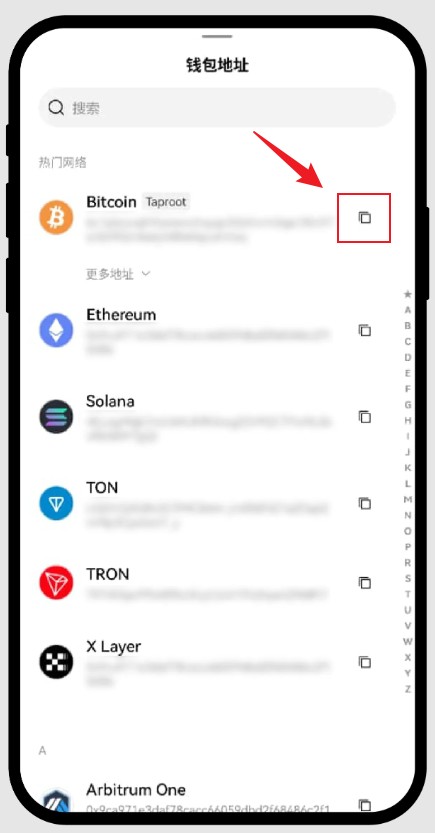435x833 pixels.
Task: Copy the TRON wallet address
Action: pos(364,583)
